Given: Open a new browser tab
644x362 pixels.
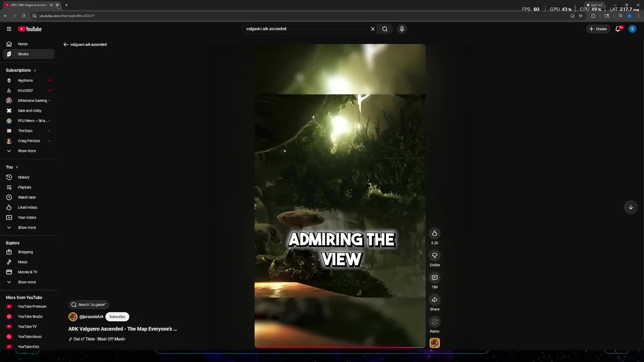Looking at the screenshot, I should click(x=66, y=5).
